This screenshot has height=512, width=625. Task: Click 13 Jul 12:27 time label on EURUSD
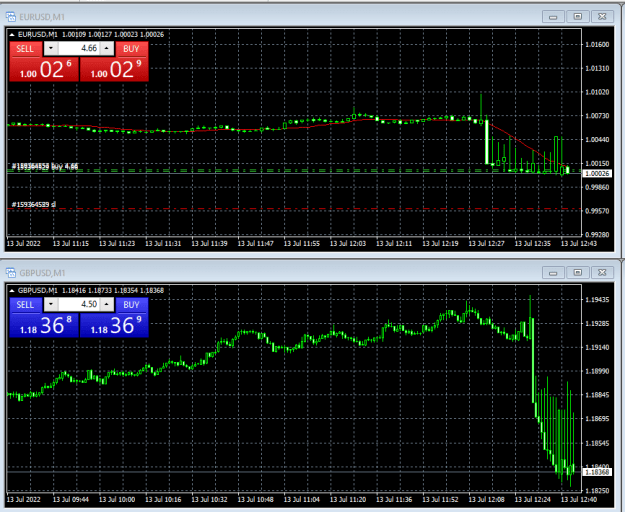coord(486,243)
